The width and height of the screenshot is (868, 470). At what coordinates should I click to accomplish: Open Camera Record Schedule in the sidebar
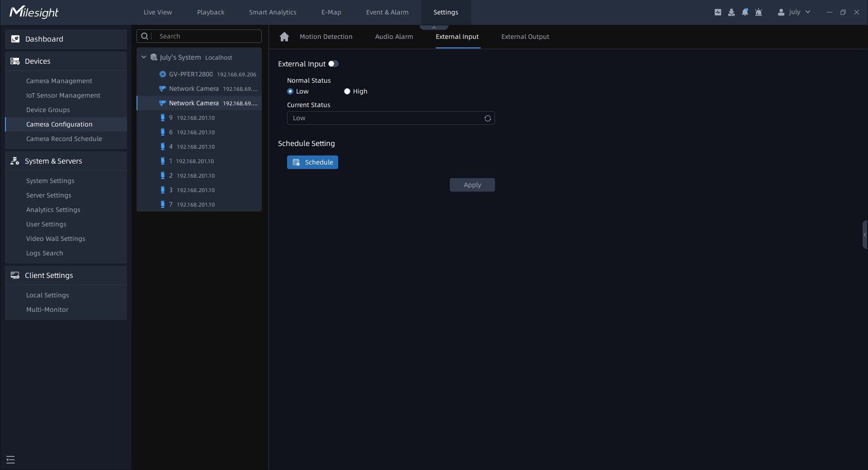coord(64,139)
